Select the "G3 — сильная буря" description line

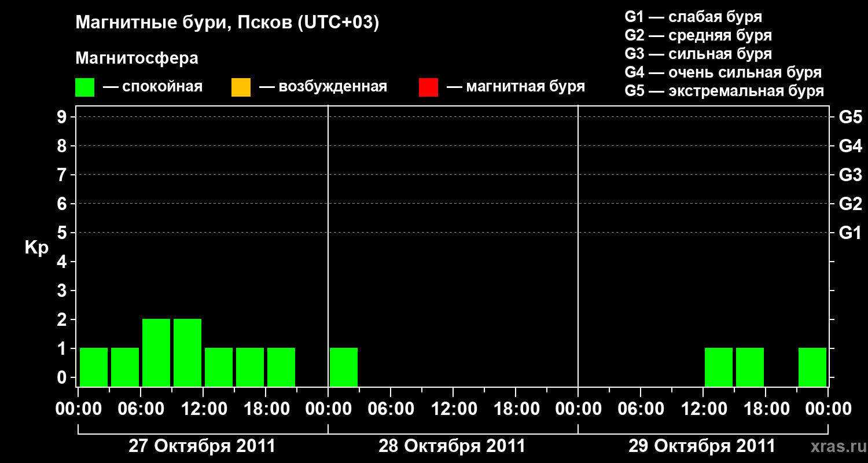click(x=698, y=54)
